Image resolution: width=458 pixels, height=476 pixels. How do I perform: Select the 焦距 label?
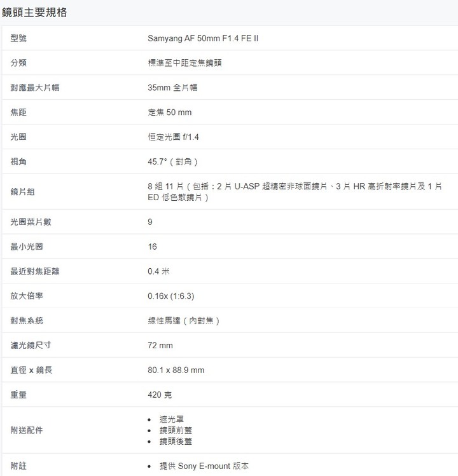tap(18, 112)
